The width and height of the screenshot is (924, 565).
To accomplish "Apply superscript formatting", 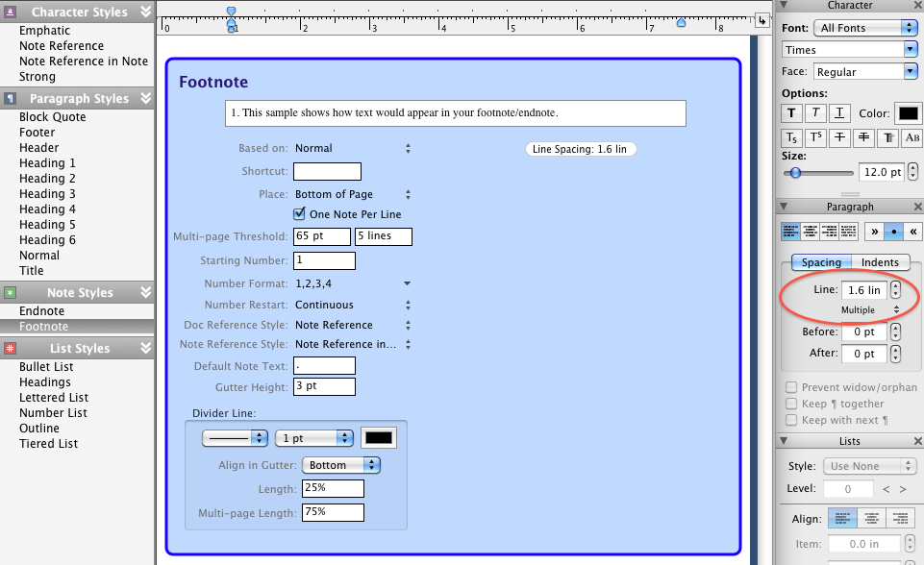I will coord(815,138).
